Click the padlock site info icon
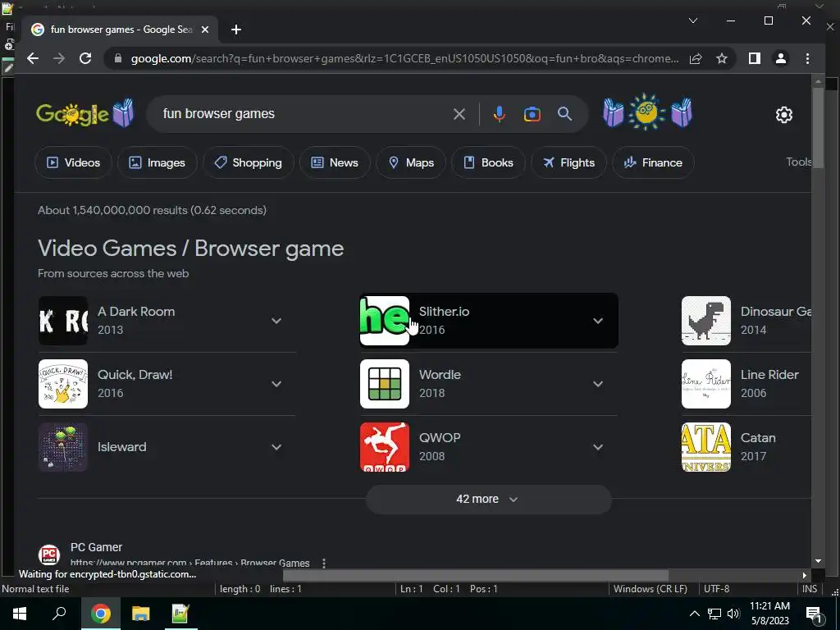This screenshot has width=840, height=630. click(118, 58)
